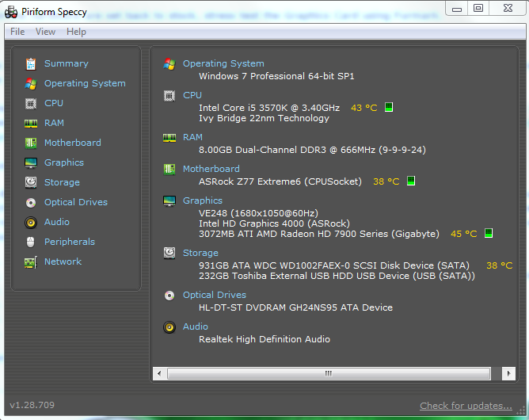The image size is (529, 420).
Task: Click the version number v1.28.709
Action: (32, 405)
